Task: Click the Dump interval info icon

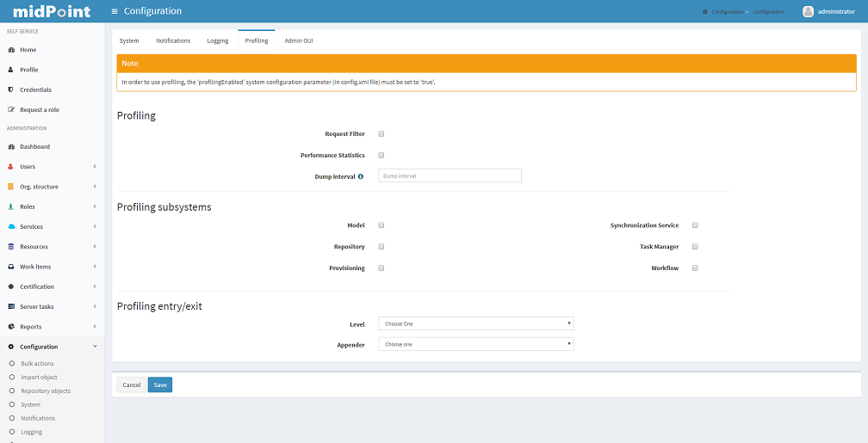Action: [361, 175]
